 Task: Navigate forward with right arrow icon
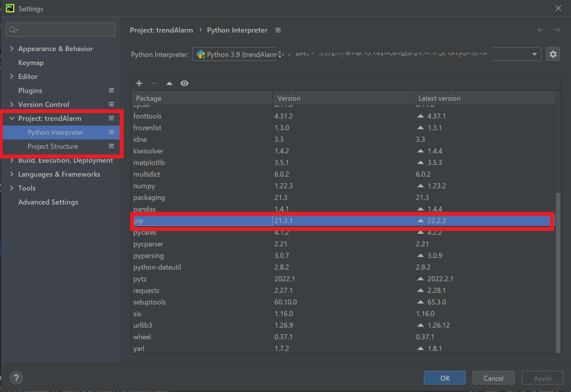tap(557, 30)
